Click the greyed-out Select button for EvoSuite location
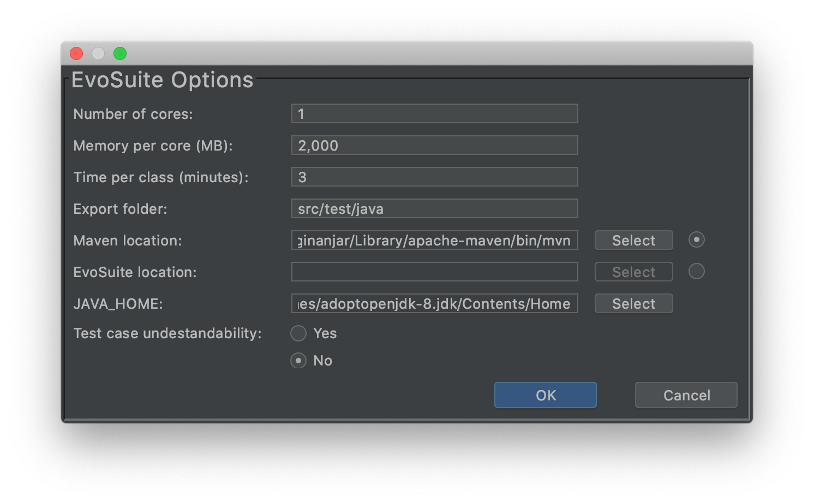Screen dimensions: 814x504 point(633,272)
